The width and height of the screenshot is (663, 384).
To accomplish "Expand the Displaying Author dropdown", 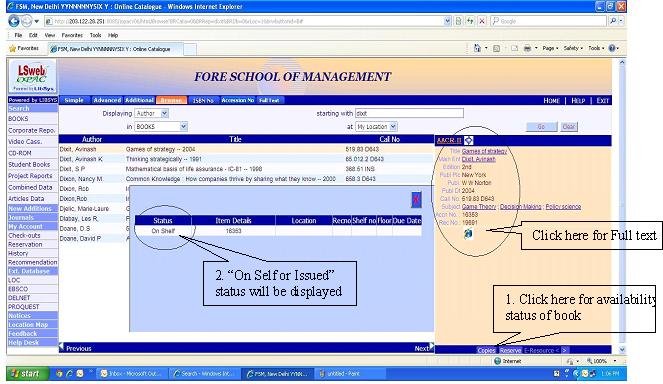I will pyautogui.click(x=164, y=113).
